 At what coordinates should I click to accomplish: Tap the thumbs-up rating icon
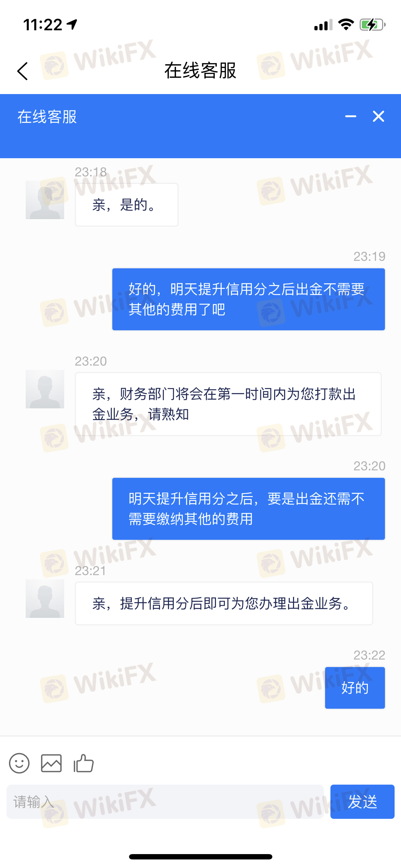click(83, 763)
